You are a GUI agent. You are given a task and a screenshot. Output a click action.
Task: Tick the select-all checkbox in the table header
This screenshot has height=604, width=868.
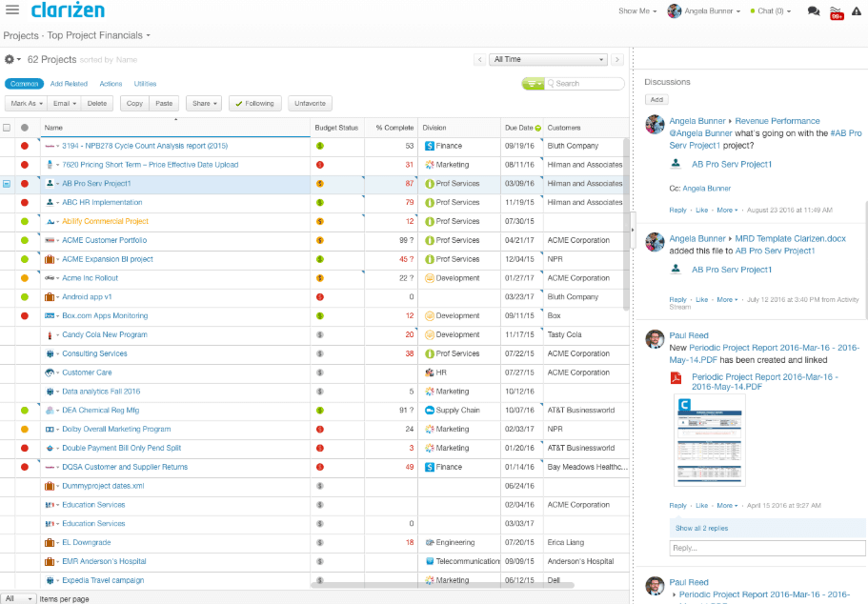pos(7,128)
